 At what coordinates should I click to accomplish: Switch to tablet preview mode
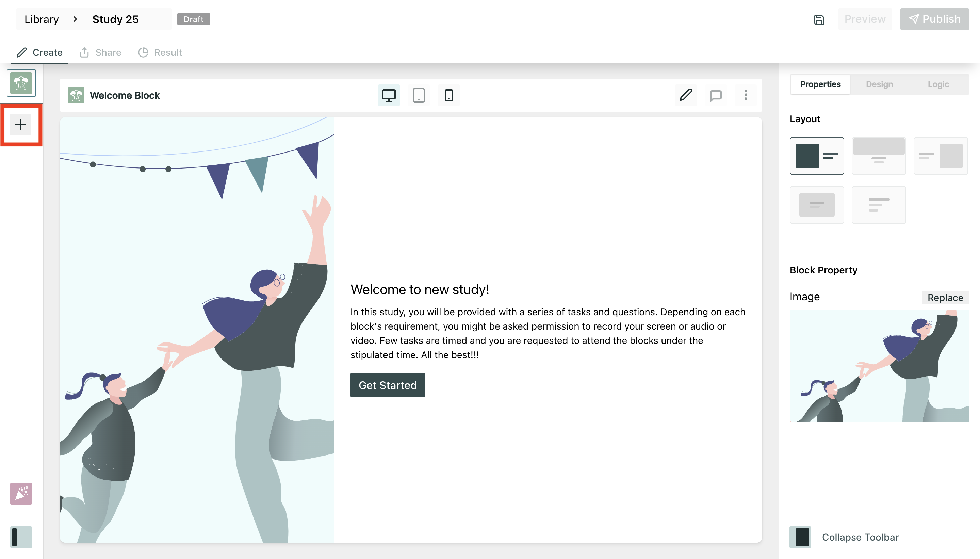pyautogui.click(x=419, y=95)
